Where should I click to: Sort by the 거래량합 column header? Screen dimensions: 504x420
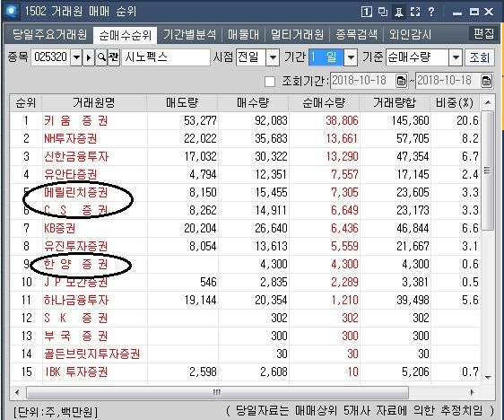click(395, 103)
